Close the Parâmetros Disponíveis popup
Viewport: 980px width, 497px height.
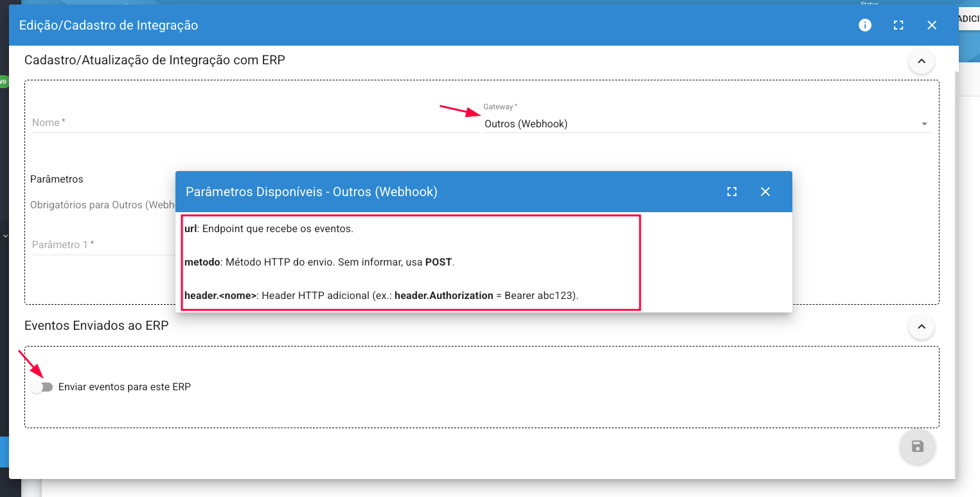point(765,192)
